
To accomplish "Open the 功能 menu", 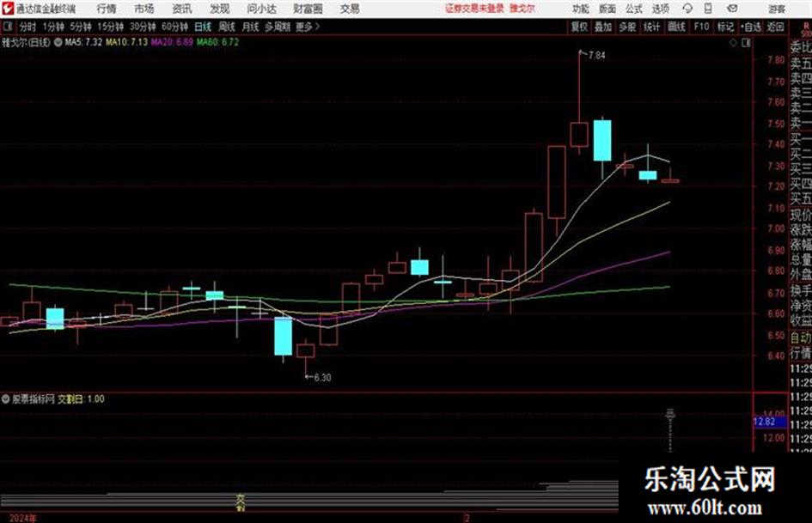I will click(x=581, y=9).
